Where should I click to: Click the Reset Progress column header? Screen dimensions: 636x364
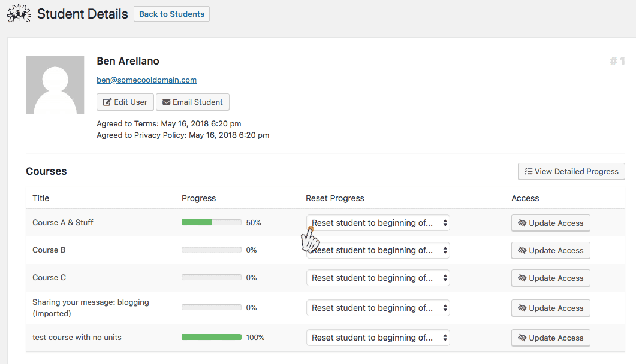point(335,198)
